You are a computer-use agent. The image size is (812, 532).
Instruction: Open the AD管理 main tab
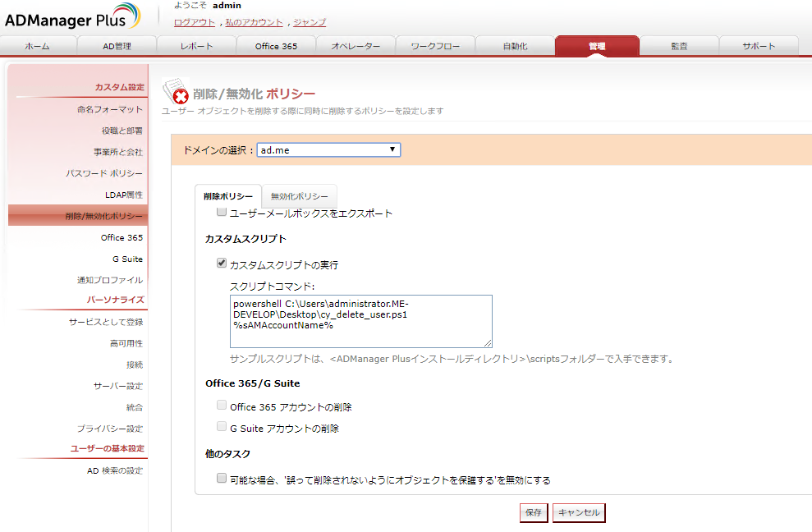(117, 46)
